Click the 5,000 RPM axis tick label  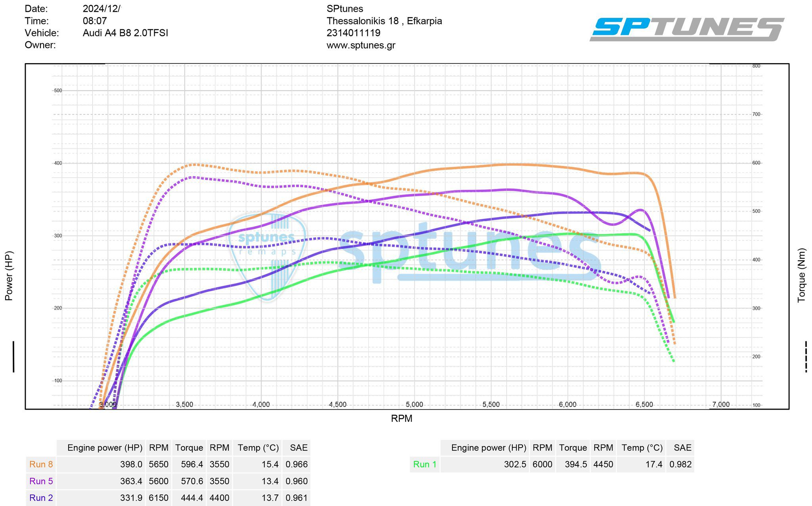[414, 404]
